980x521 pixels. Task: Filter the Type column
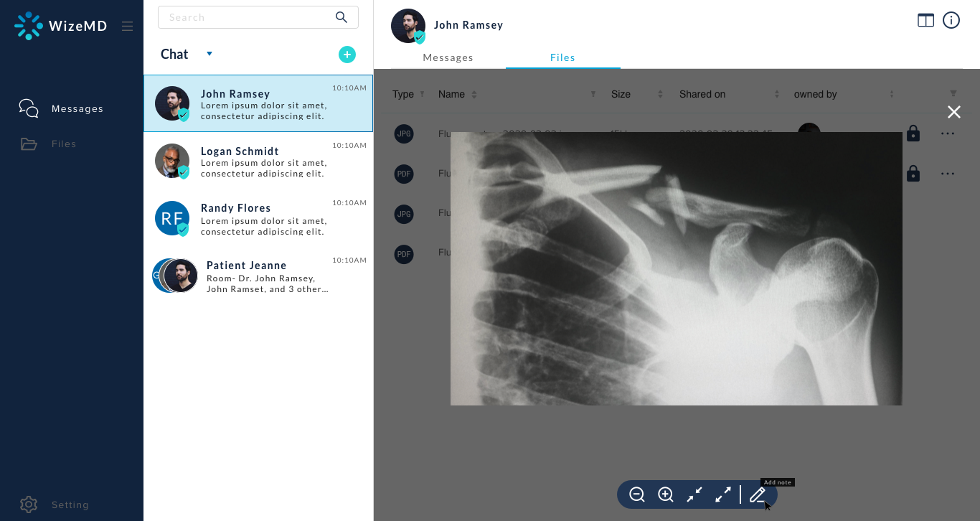pyautogui.click(x=422, y=94)
